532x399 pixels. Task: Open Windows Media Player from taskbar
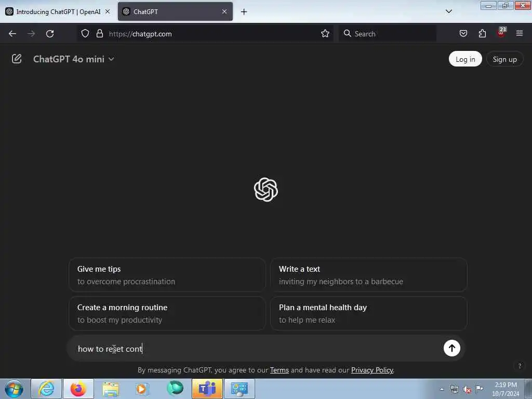tap(142, 389)
